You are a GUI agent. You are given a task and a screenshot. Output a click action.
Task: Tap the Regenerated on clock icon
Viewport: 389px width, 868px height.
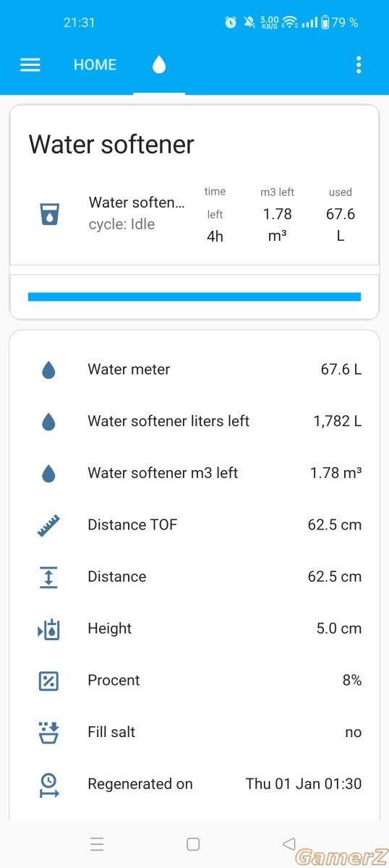click(x=48, y=784)
